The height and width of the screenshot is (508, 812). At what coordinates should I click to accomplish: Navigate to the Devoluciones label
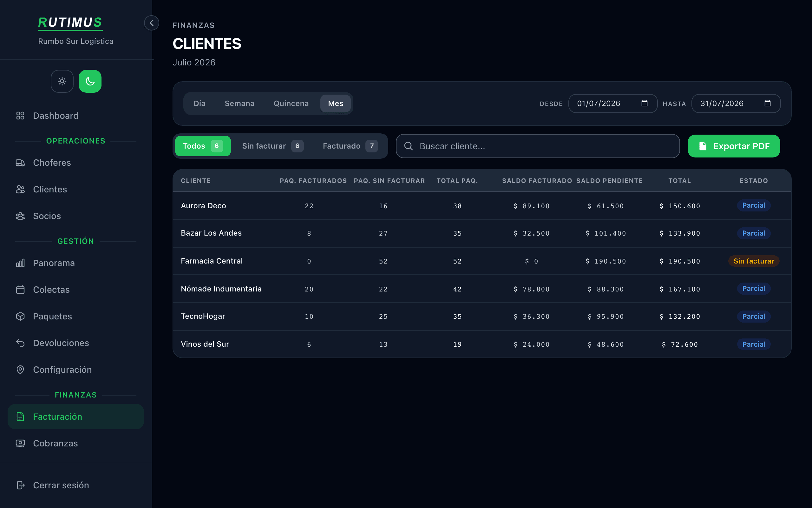[61, 343]
